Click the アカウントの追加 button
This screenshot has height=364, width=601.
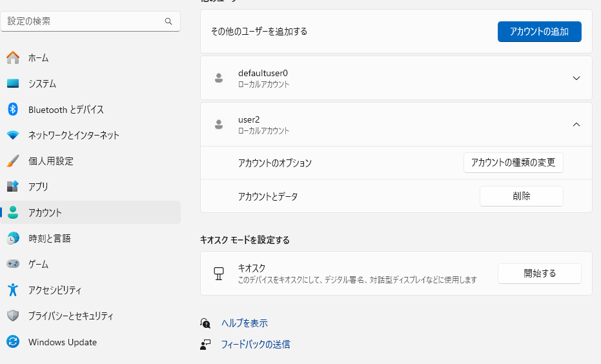coord(539,32)
